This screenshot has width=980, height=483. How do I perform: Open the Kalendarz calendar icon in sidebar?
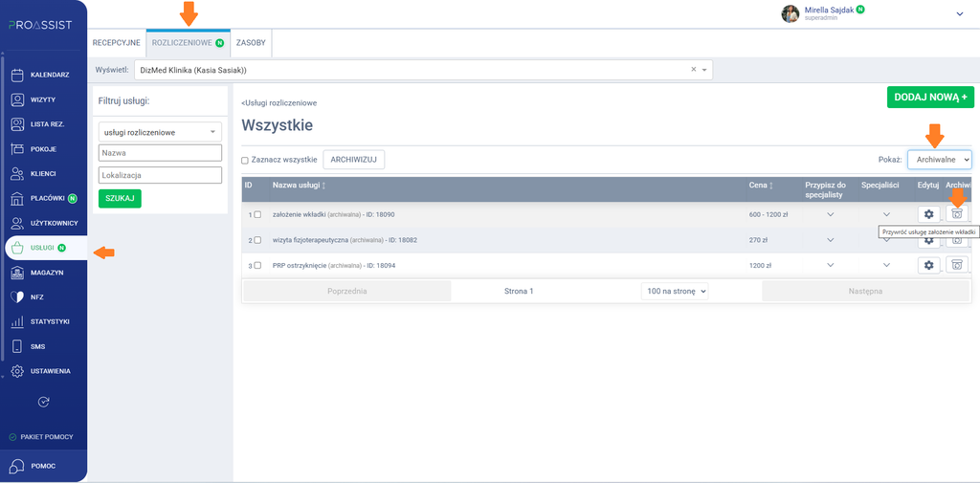17,75
